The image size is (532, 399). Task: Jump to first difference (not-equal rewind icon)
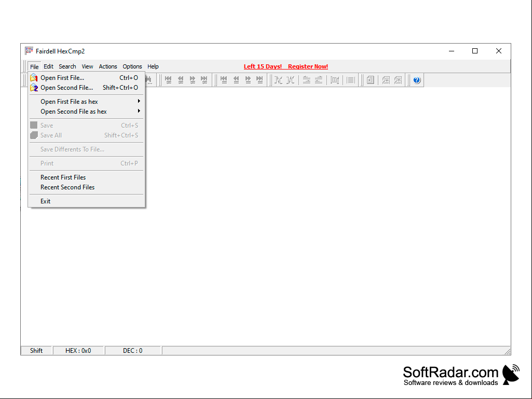pos(168,80)
